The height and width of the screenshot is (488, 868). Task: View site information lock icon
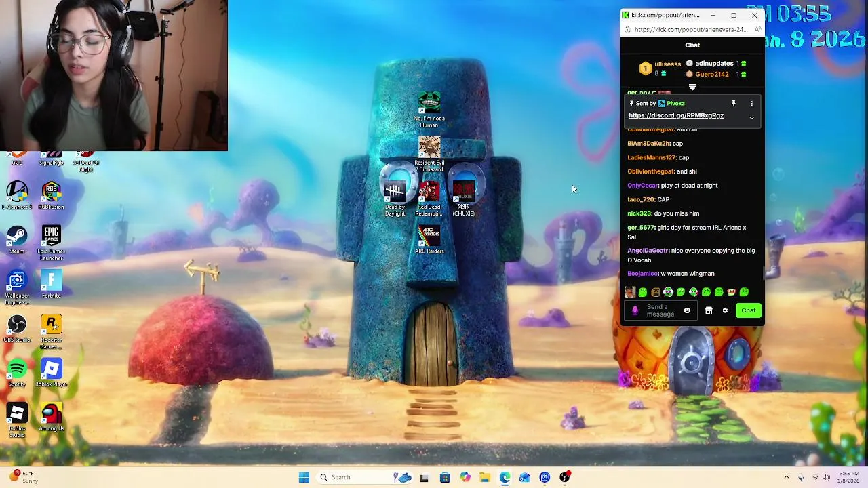point(627,30)
